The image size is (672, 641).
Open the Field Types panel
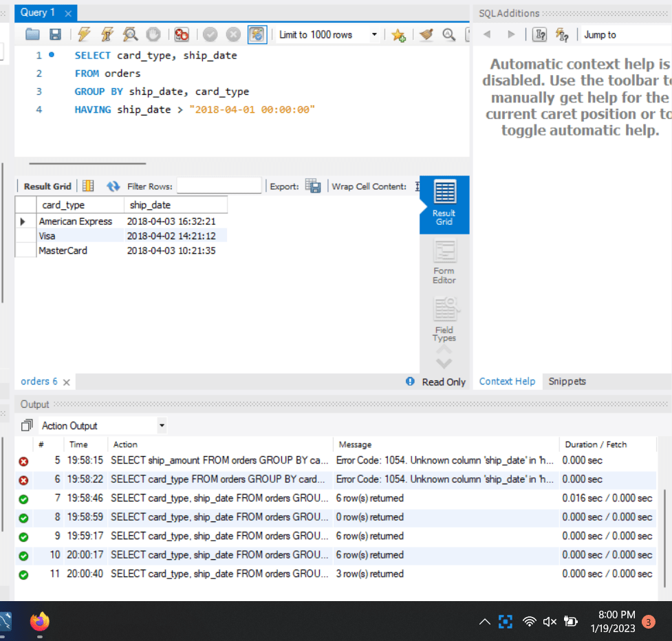[x=444, y=320]
